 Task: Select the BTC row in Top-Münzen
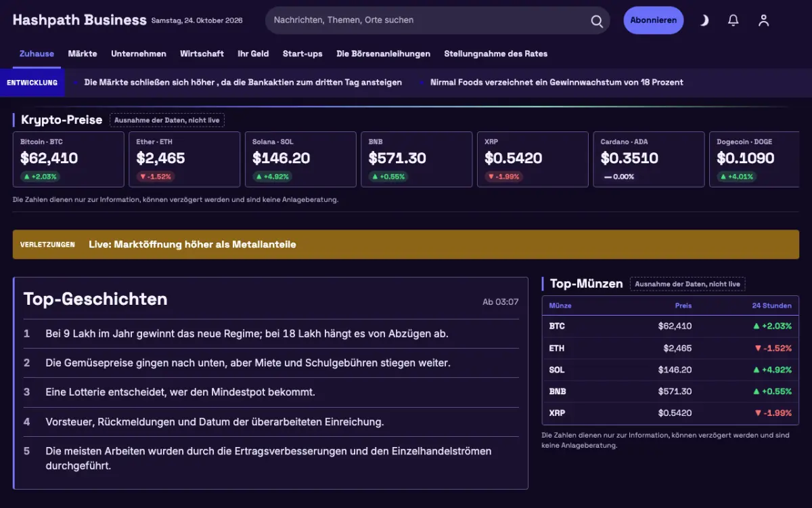pyautogui.click(x=670, y=326)
